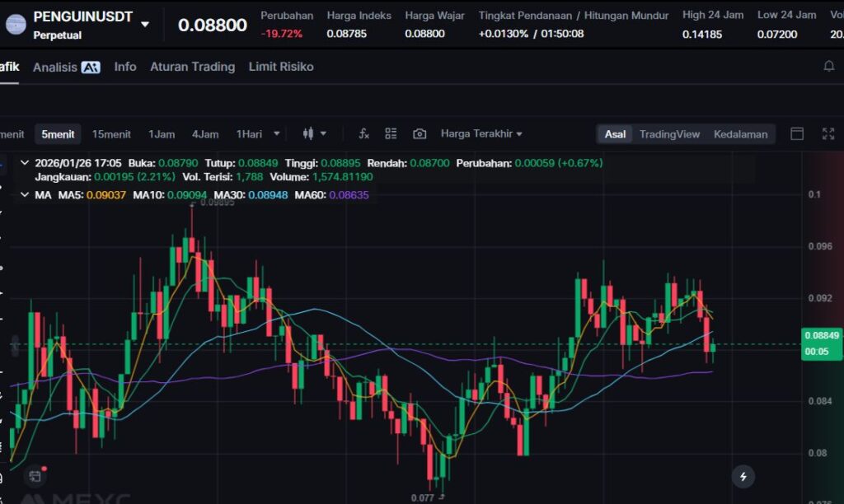
Task: Open the Harga Terakhir price dropdown
Action: pyautogui.click(x=481, y=133)
